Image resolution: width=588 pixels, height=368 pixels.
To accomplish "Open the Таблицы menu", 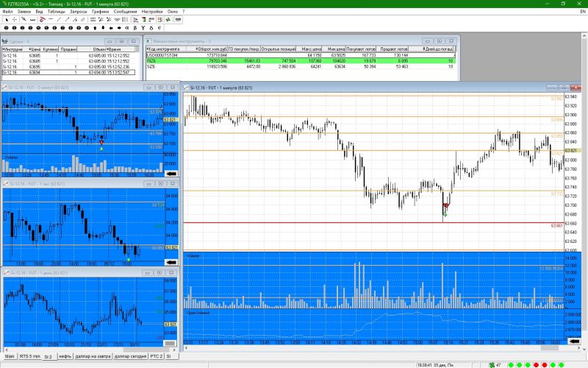I will click(57, 11).
